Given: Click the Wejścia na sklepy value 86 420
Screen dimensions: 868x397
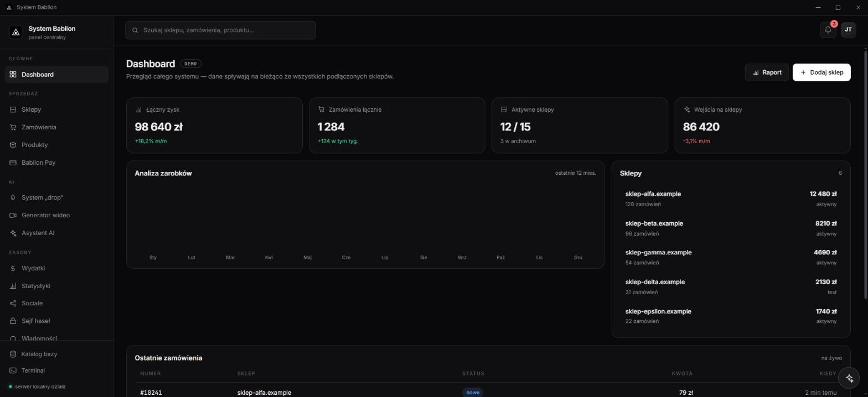Looking at the screenshot, I should click(701, 127).
